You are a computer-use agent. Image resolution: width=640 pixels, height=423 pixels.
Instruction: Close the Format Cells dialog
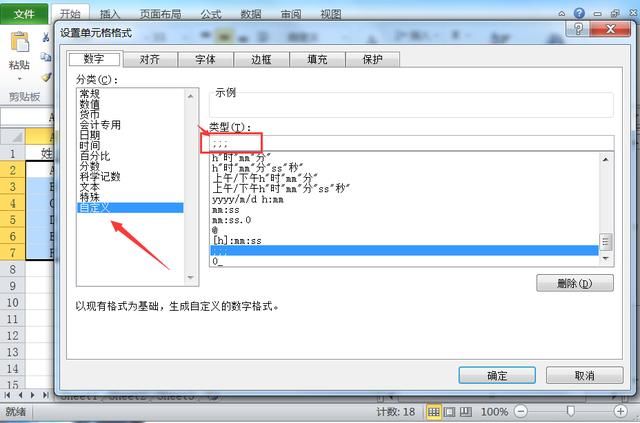[x=610, y=29]
